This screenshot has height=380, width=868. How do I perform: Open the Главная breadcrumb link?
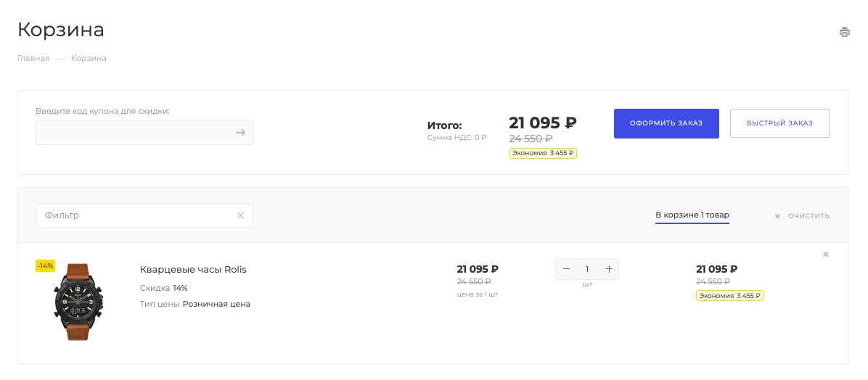[x=33, y=58]
